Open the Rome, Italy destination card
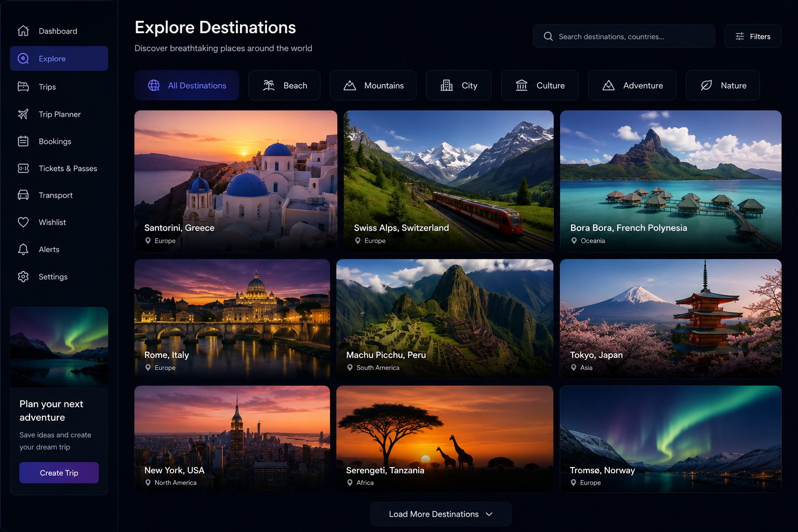The width and height of the screenshot is (798, 532). pos(232,319)
